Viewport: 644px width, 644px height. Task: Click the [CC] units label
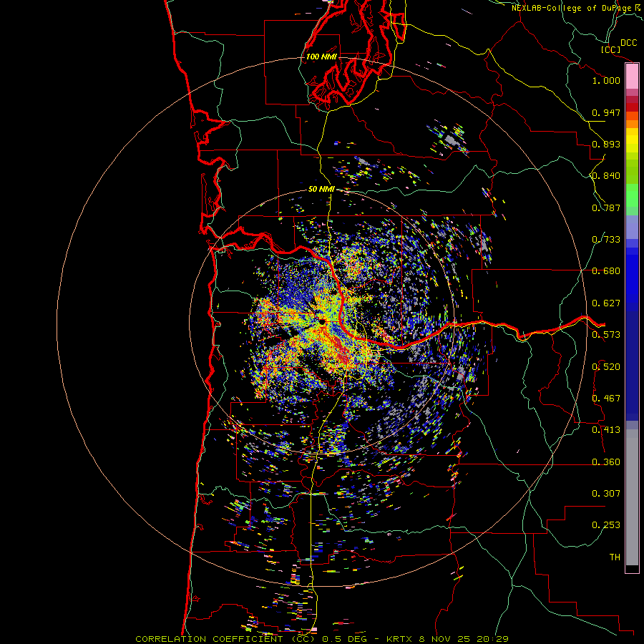coord(610,49)
